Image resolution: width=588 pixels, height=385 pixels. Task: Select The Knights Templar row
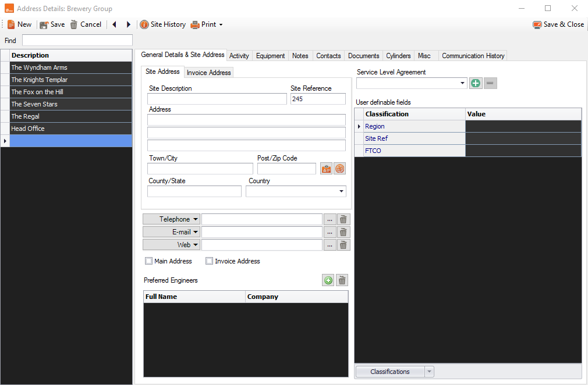coord(70,80)
